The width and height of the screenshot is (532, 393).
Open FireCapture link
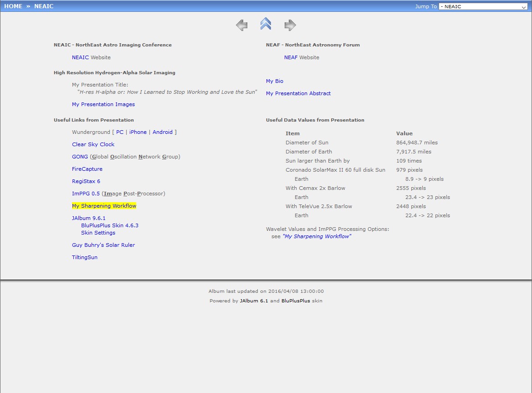click(87, 169)
